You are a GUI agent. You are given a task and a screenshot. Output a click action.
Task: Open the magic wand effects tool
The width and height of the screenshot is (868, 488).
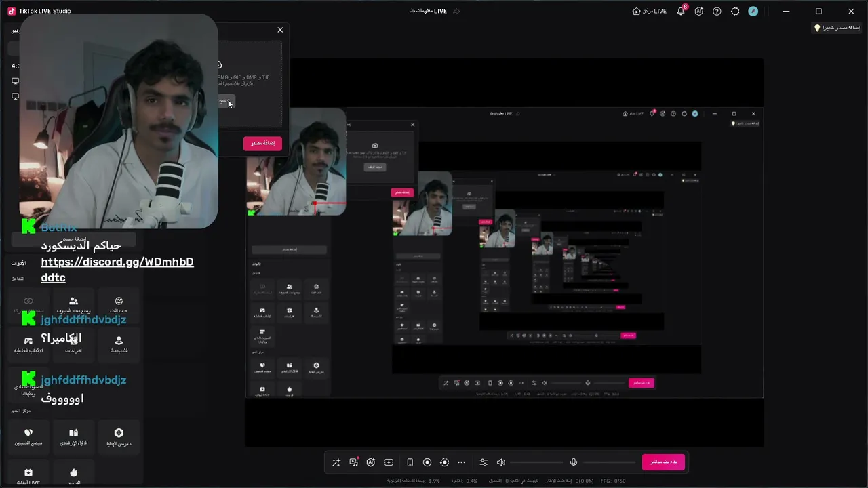(336, 462)
